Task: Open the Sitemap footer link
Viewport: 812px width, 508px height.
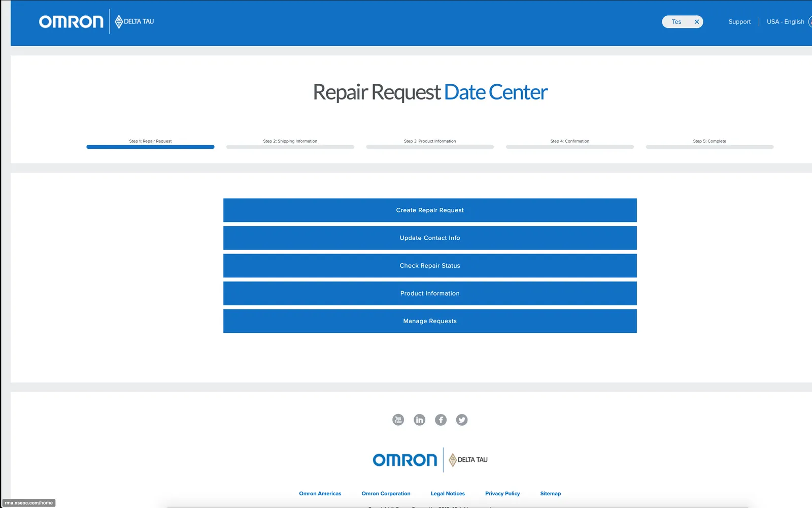Action: click(551, 494)
